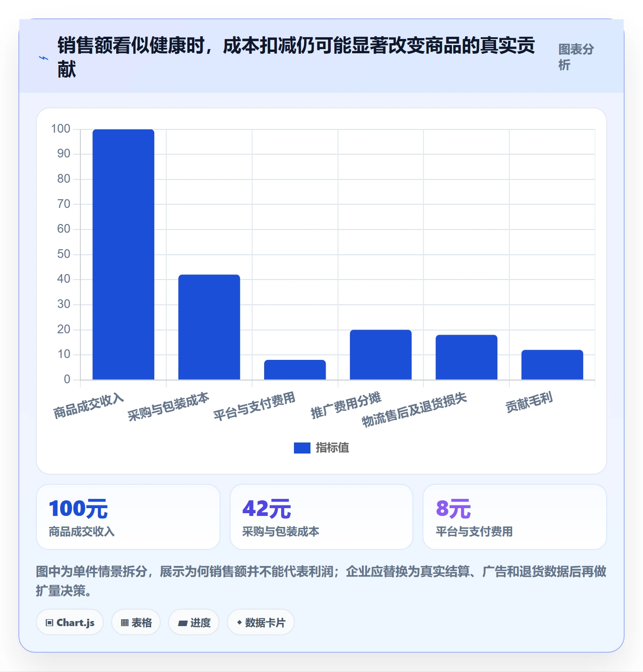Click the 推广费用分摊 x-axis label
643x672 pixels.
346,405
